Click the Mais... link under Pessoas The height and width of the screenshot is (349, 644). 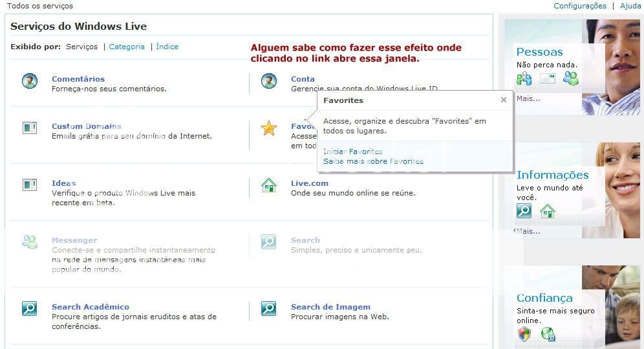[529, 98]
